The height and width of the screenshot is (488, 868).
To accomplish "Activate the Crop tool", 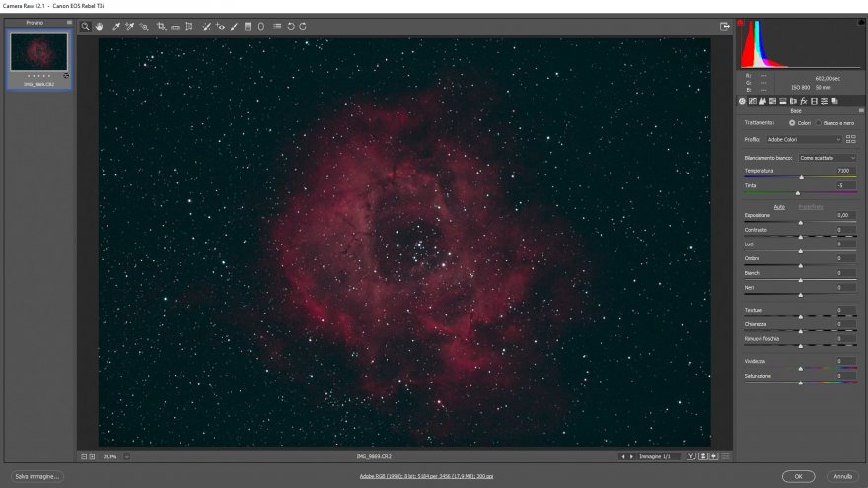I will click(161, 27).
